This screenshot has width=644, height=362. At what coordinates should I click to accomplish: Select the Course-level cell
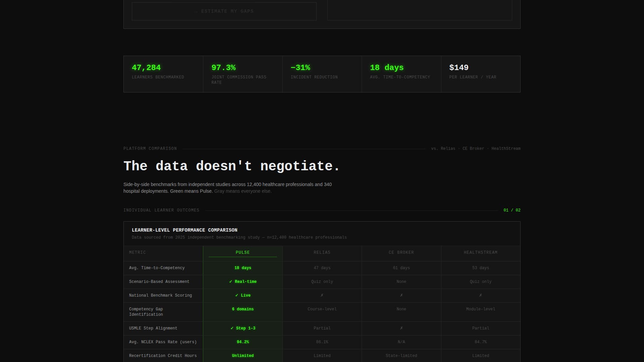[322, 312]
